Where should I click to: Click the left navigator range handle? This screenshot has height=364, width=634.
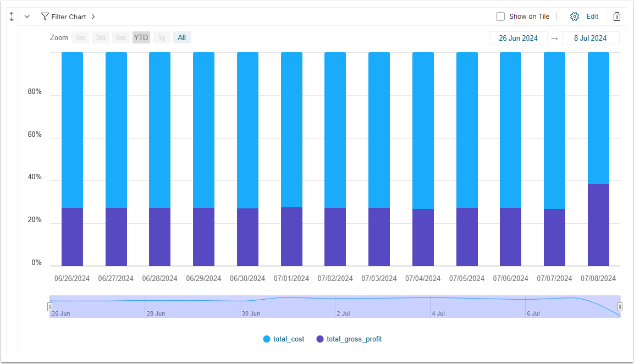(49, 307)
